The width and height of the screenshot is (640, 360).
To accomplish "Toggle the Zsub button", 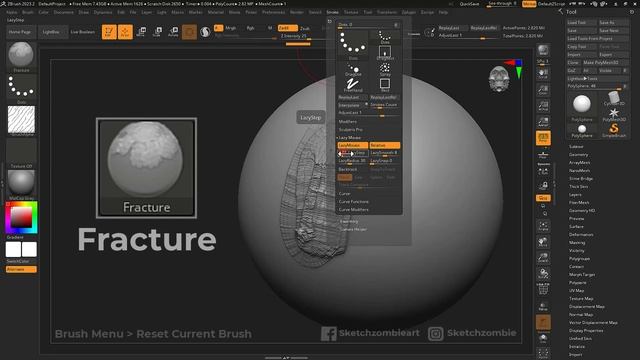I will pos(305,28).
